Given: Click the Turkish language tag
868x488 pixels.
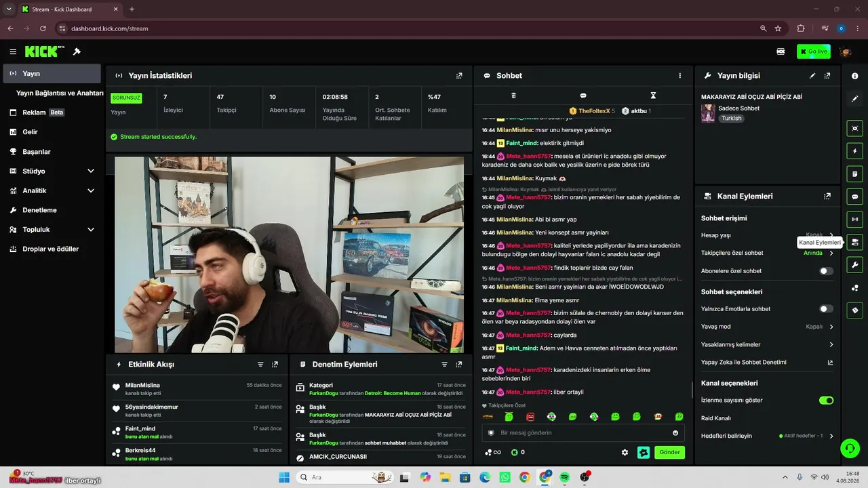Looking at the screenshot, I should tap(731, 118).
